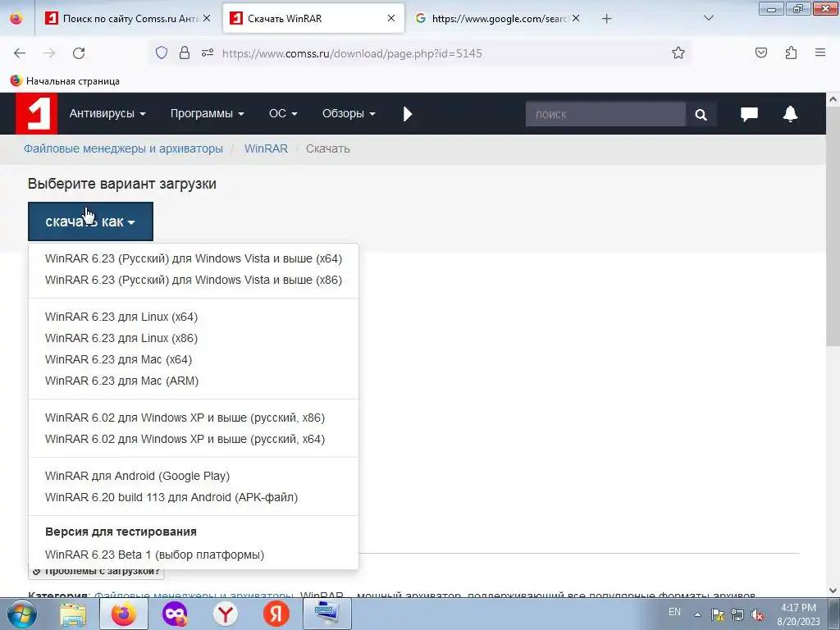Screen dimensions: 840x630
Task: Bookmark this page with the star
Action: [678, 52]
